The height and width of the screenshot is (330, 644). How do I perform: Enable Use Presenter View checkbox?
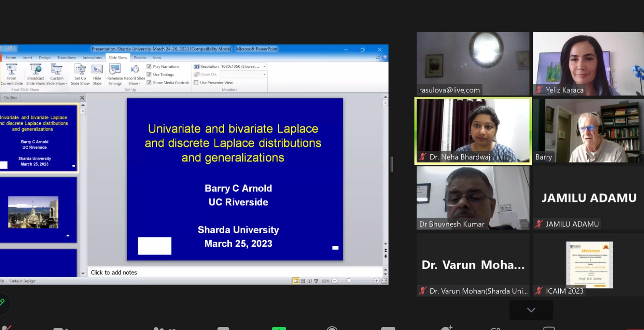[x=196, y=83]
